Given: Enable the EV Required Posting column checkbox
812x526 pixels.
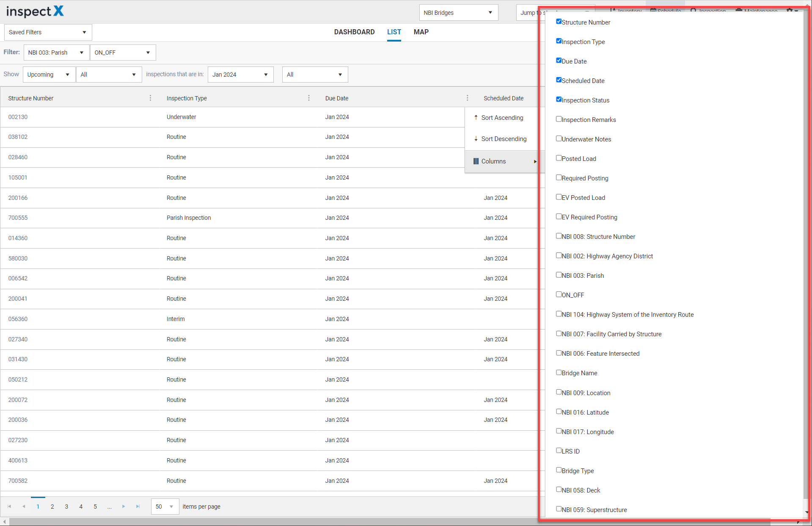Looking at the screenshot, I should coord(559,216).
